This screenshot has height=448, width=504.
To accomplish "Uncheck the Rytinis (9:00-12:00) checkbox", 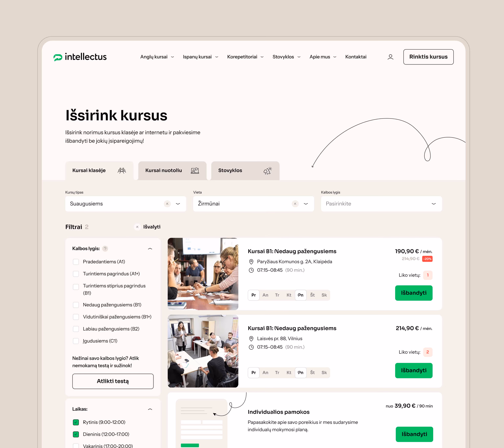I will tap(76, 422).
